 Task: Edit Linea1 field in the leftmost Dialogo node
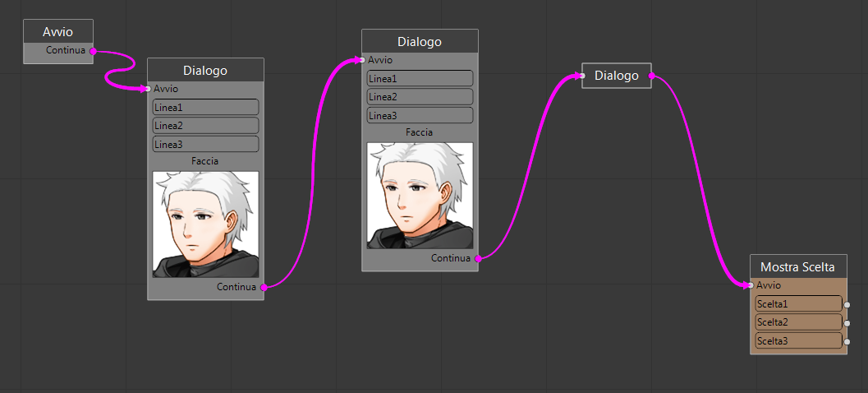click(x=205, y=107)
